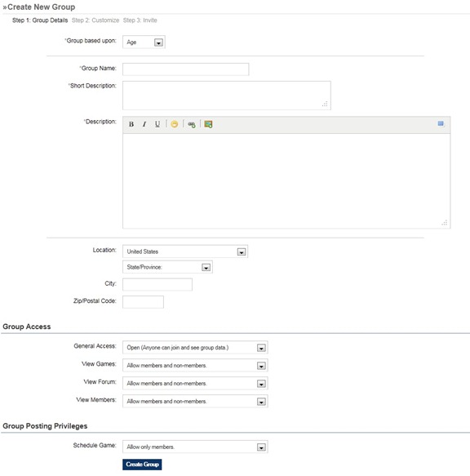Screen dimensions: 470x476
Task: Go to Step 3: Invite
Action: point(140,20)
